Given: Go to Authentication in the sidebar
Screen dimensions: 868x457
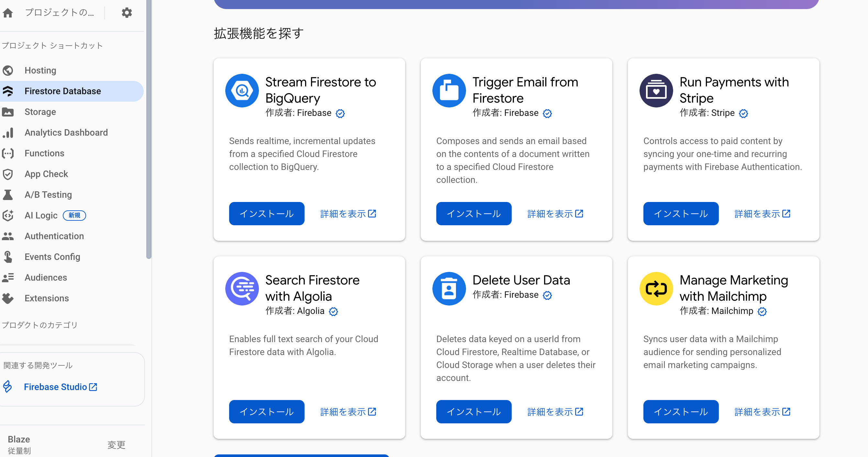Looking at the screenshot, I should coord(54,236).
